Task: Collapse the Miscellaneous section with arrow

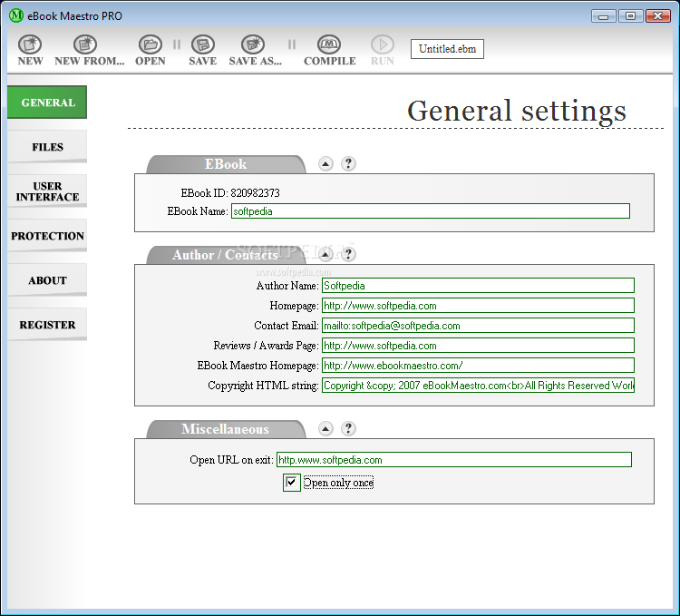Action: point(325,428)
